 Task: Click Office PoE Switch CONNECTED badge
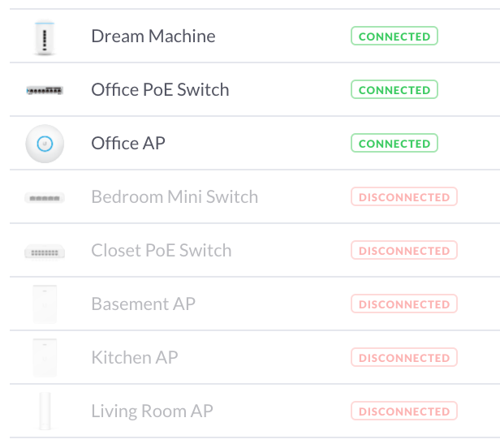pyautogui.click(x=394, y=89)
